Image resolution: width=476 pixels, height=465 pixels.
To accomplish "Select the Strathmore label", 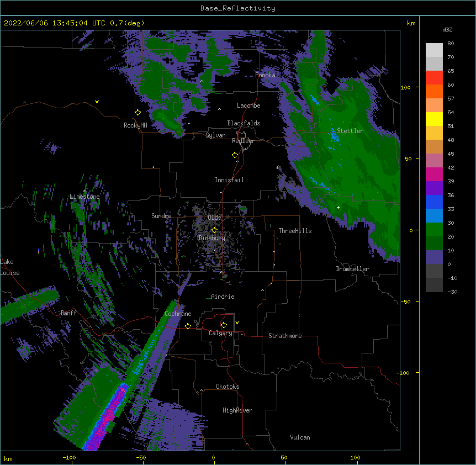I will tap(285, 336).
